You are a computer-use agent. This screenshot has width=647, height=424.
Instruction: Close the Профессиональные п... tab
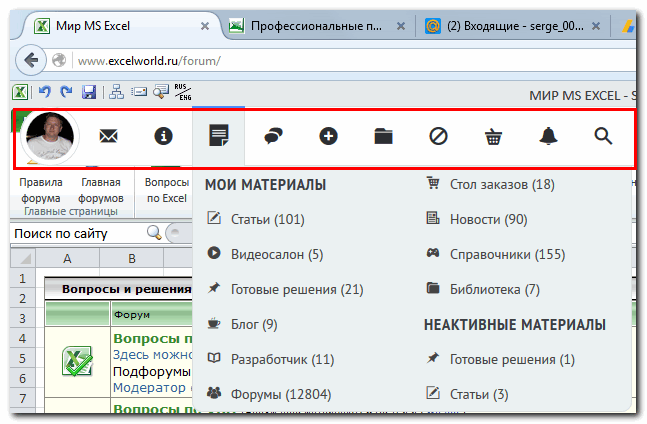click(401, 26)
